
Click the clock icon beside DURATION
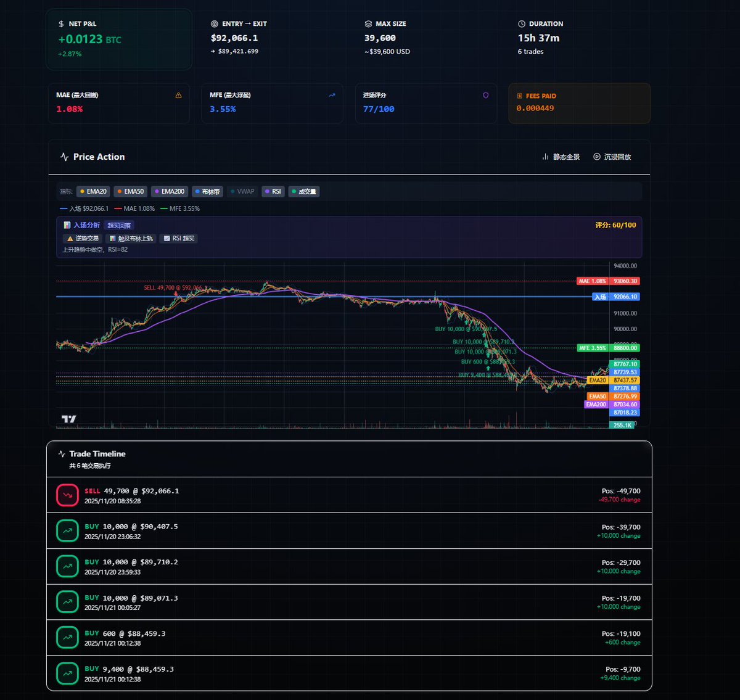tap(522, 24)
